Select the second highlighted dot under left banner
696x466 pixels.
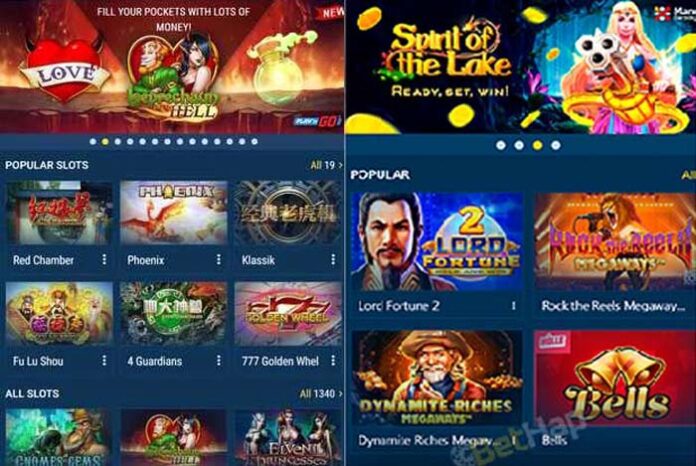pyautogui.click(x=105, y=142)
